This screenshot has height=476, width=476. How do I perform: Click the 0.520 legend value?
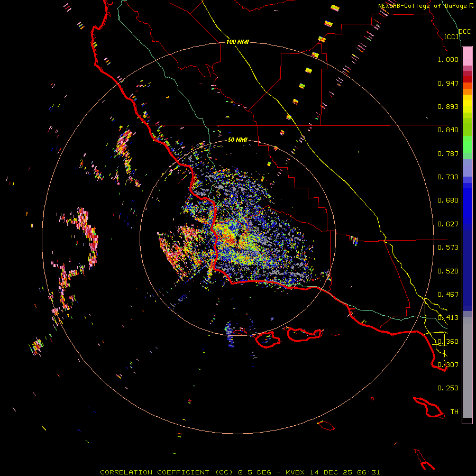(448, 271)
